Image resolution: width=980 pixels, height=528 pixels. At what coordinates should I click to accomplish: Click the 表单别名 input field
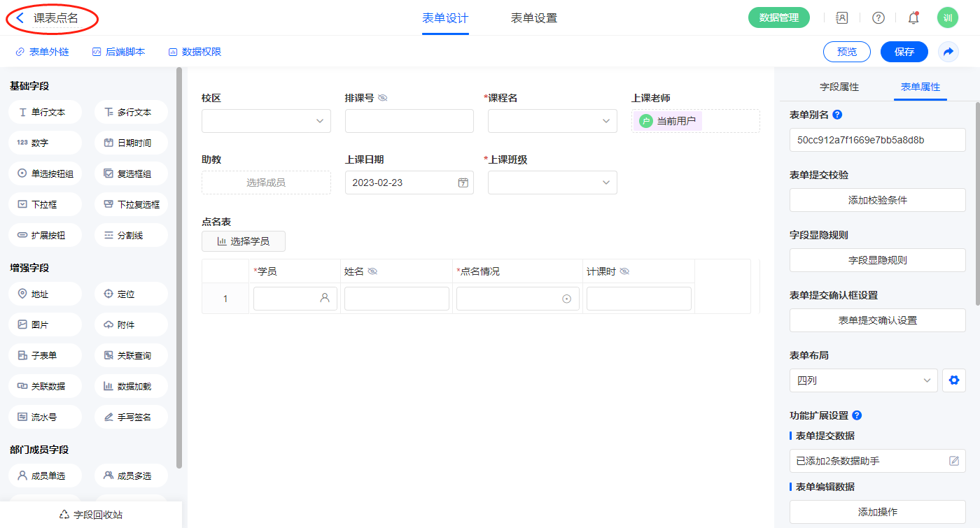coord(877,140)
